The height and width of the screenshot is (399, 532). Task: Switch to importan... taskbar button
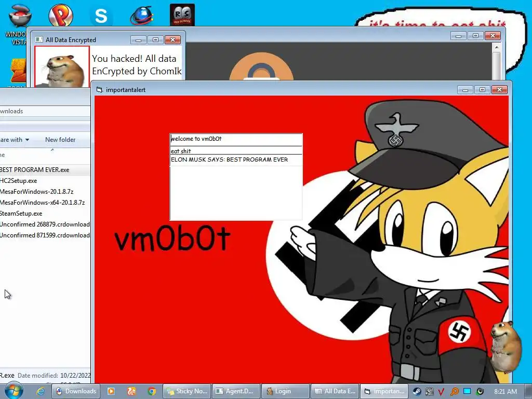[x=384, y=391]
